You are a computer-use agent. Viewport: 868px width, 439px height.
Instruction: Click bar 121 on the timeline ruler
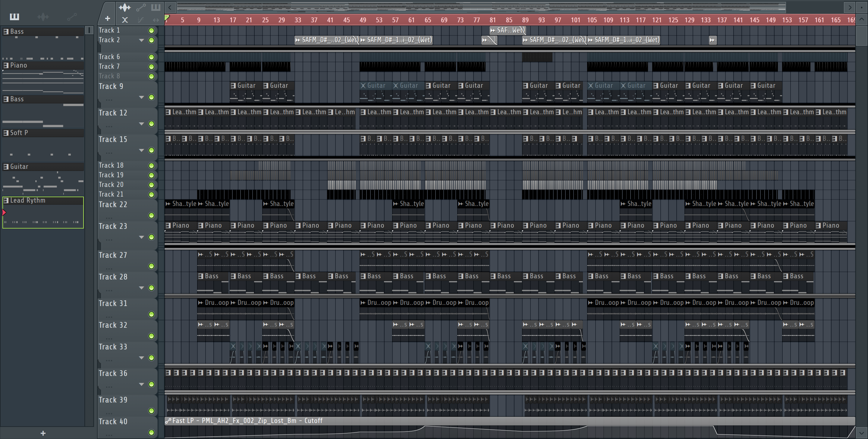tap(657, 20)
